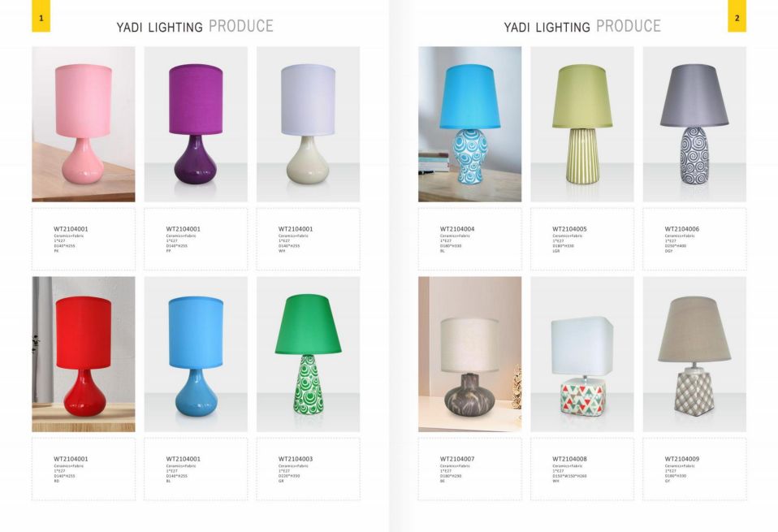This screenshot has width=778, height=532.
Task: Click the WT2104005 product model label
Action: click(569, 229)
